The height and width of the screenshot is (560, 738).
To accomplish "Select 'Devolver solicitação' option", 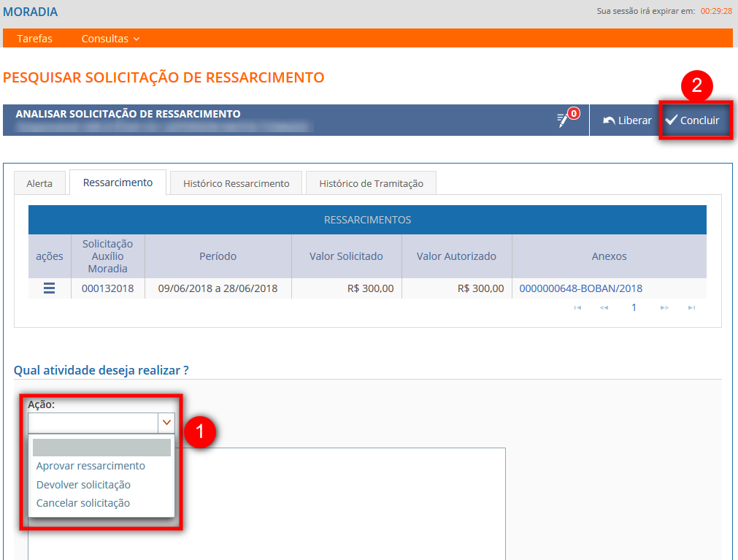I will (x=83, y=485).
